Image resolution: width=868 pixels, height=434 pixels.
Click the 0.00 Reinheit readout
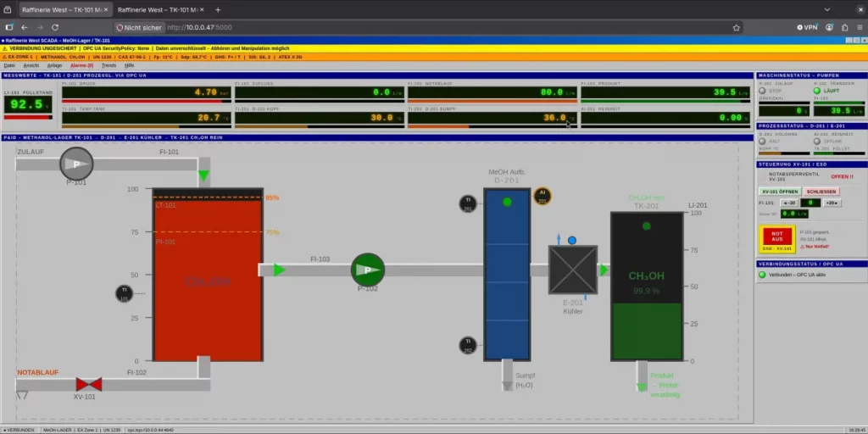tap(665, 118)
